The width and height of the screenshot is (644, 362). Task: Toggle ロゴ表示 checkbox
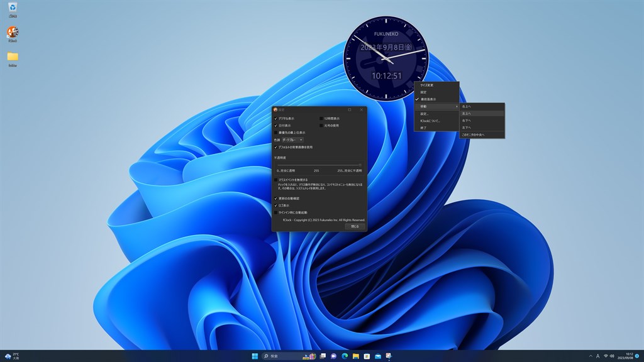[x=276, y=206]
